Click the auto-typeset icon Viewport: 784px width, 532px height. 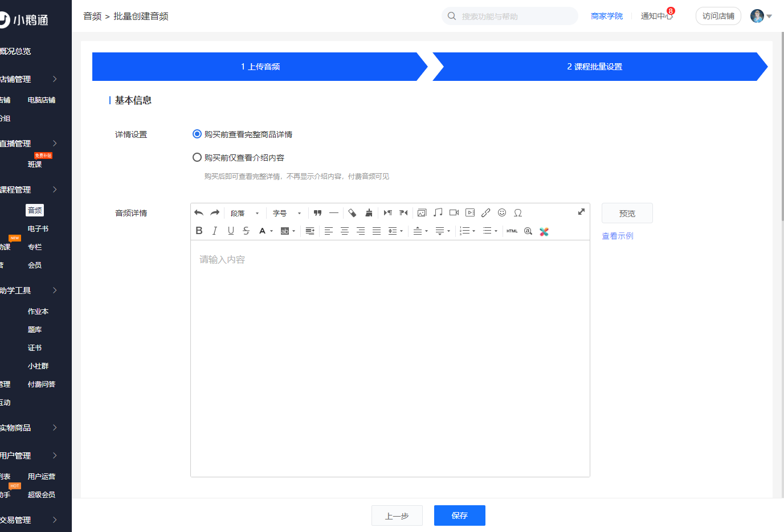pyautogui.click(x=310, y=231)
